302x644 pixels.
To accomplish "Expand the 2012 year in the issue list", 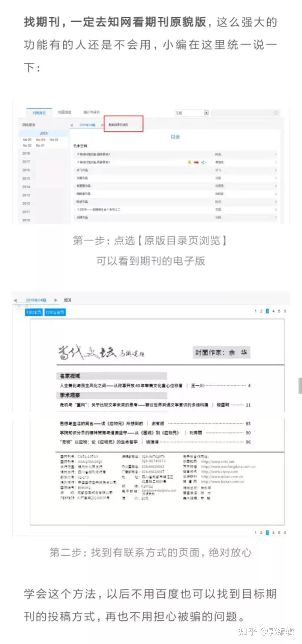I will tap(26, 204).
